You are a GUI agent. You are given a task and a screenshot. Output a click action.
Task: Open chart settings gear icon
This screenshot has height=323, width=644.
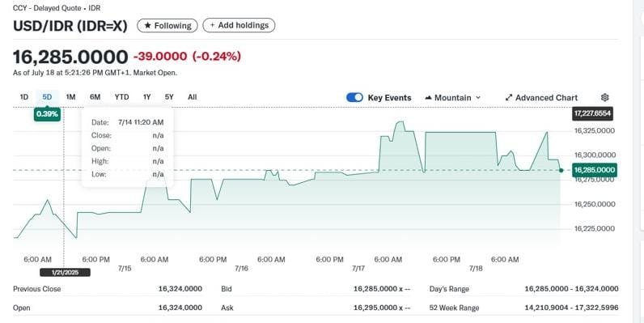[604, 97]
